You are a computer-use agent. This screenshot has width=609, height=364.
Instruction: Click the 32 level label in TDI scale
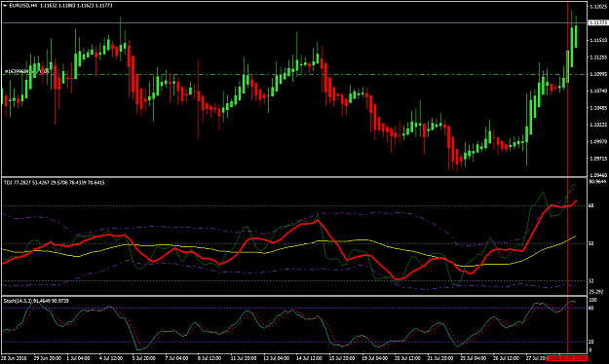click(591, 281)
